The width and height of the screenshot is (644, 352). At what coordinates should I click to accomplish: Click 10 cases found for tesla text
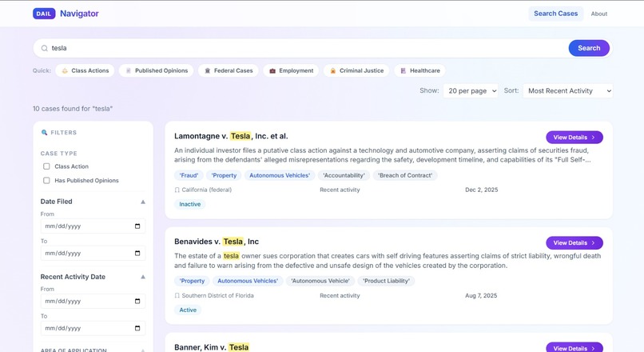(x=73, y=109)
